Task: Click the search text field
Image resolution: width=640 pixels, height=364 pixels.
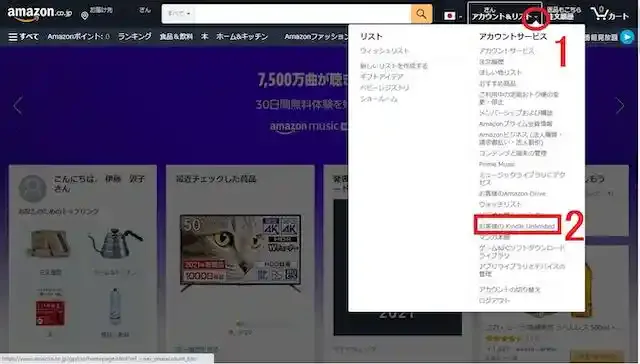Action: pyautogui.click(x=302, y=14)
